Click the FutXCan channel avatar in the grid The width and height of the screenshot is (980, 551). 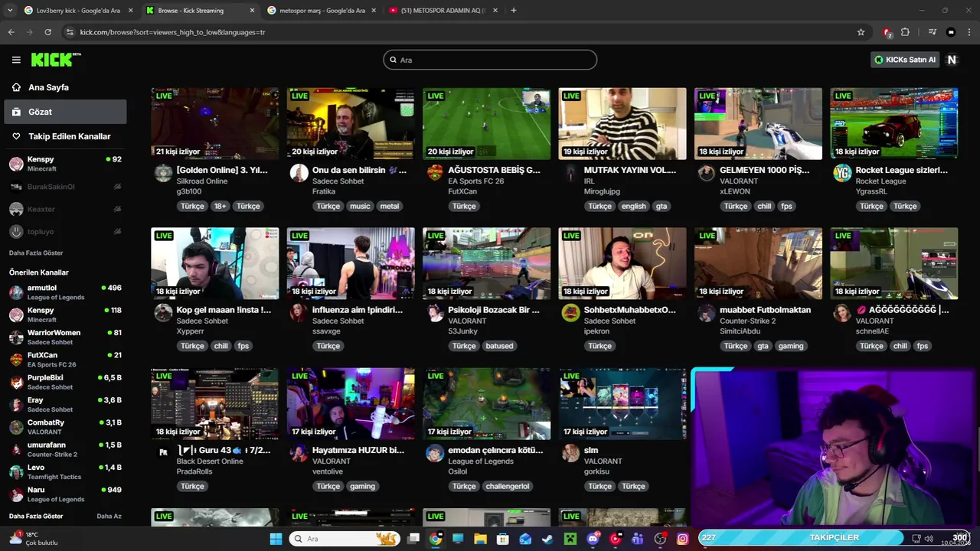435,172
